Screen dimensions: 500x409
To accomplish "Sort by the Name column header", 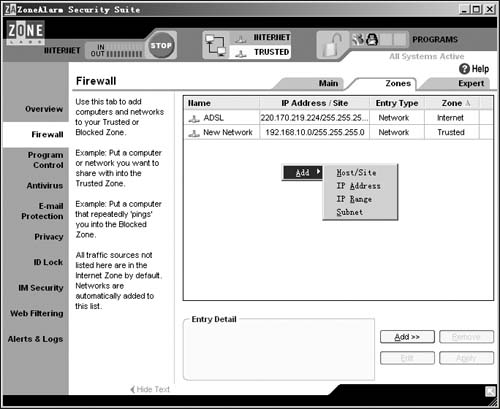I will [222, 103].
